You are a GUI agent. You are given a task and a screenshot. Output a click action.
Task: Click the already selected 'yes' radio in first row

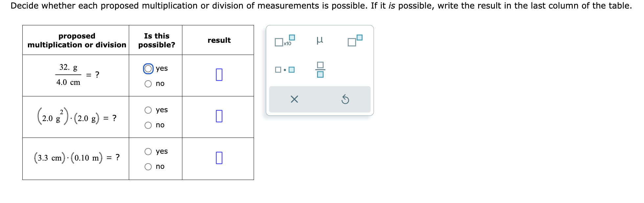coord(149,68)
